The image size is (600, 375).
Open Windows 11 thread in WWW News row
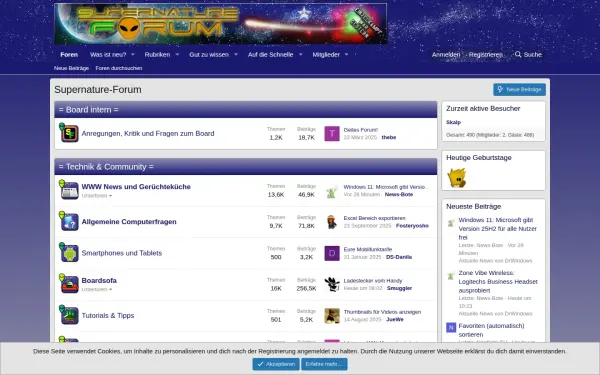(386, 187)
